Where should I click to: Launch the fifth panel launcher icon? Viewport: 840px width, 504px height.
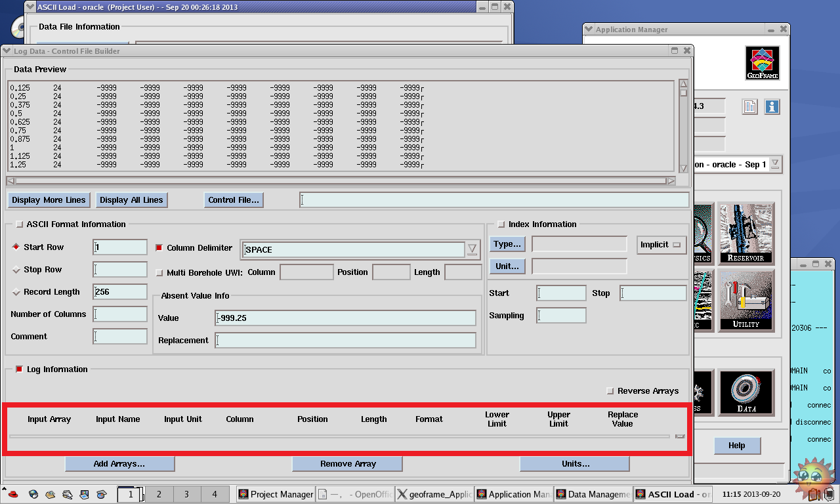85,494
